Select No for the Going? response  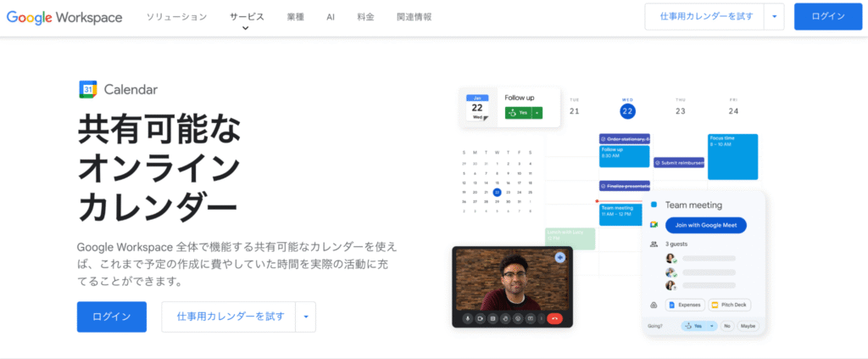click(x=726, y=326)
